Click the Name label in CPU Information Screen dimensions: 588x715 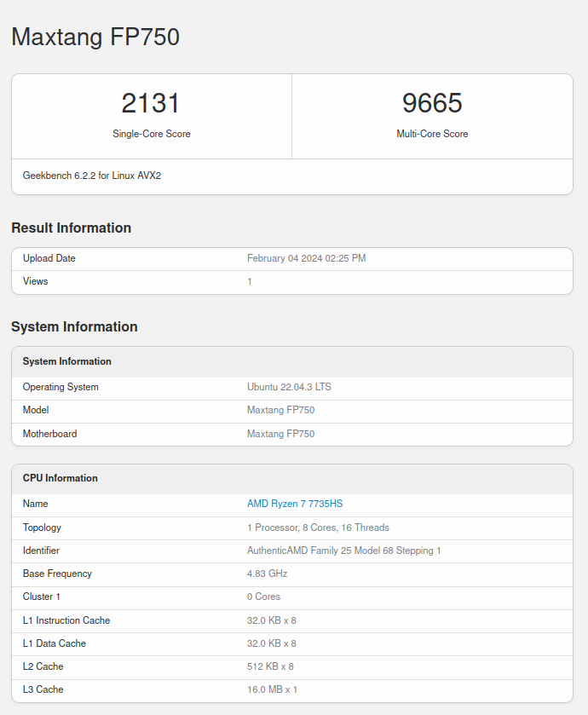(35, 504)
